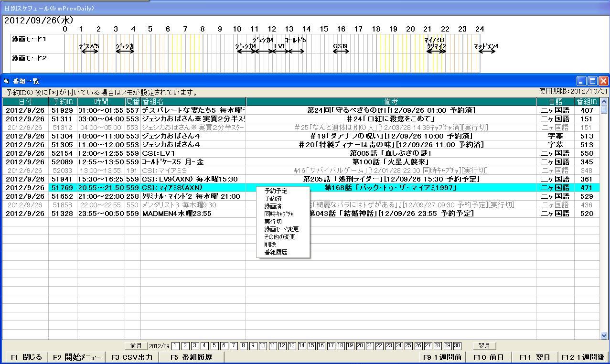Open 番組履歴 from the context menu
Image resolution: width=610 pixels, height=364 pixels.
(276, 252)
